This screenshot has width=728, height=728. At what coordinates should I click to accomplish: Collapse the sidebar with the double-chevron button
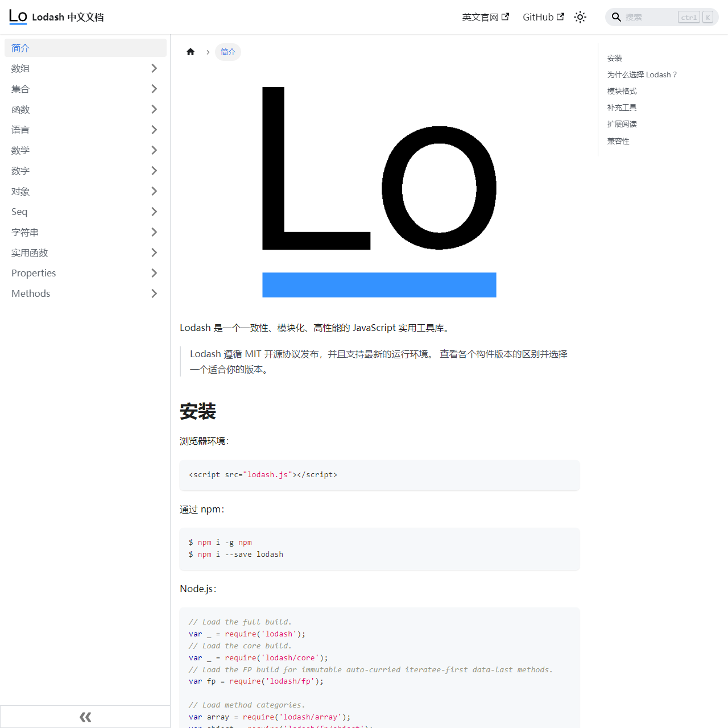click(x=85, y=717)
